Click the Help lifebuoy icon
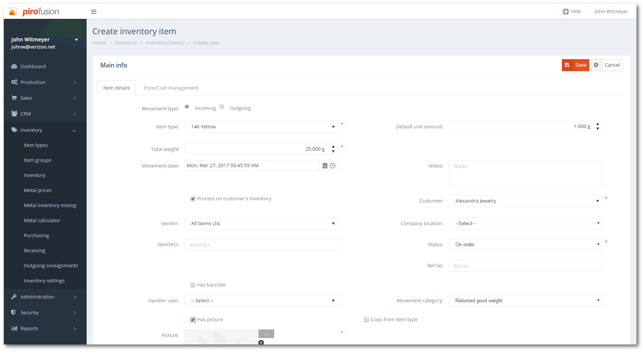Image resolution: width=644 pixels, height=352 pixels. pos(566,12)
